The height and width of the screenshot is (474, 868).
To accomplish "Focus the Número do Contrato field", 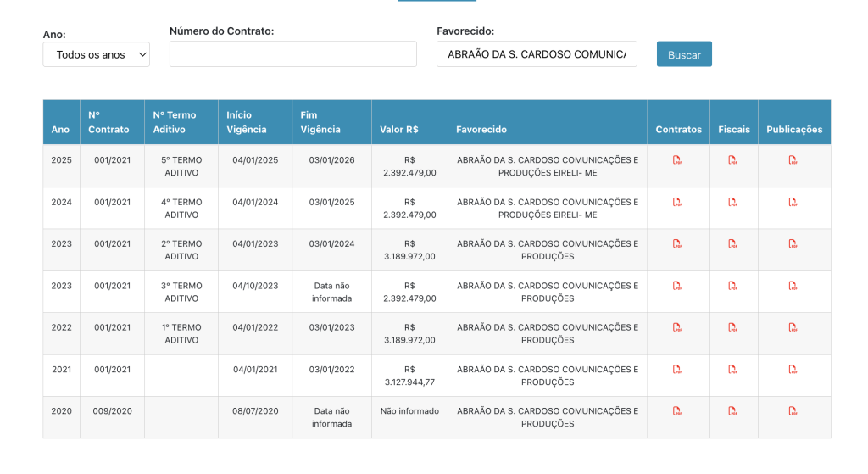I will tap(292, 54).
